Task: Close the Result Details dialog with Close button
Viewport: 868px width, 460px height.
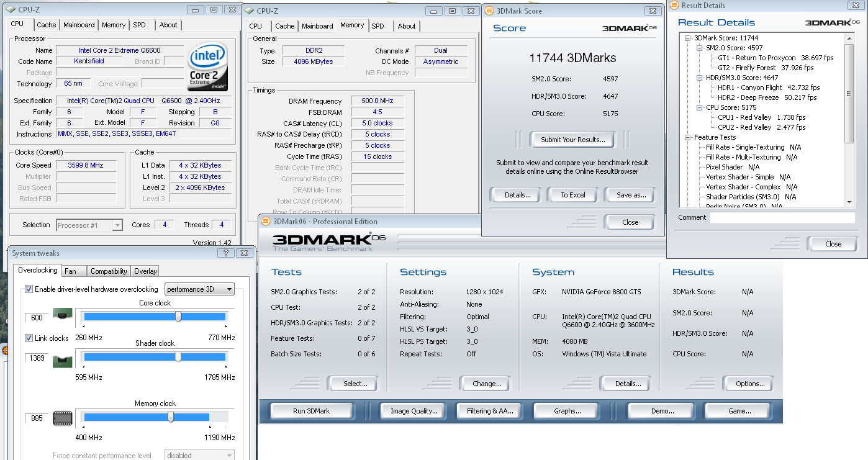Action: coord(833,244)
